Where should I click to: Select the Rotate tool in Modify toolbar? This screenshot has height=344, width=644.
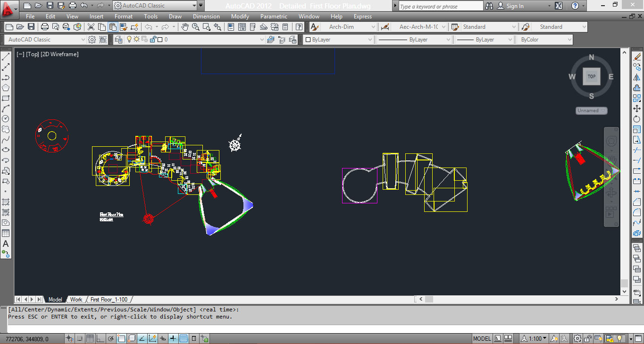(x=637, y=119)
